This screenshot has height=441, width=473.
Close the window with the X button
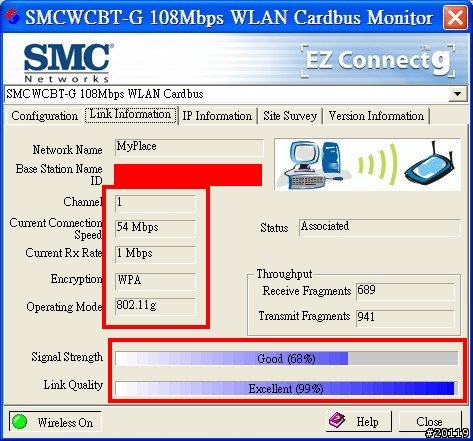point(455,17)
